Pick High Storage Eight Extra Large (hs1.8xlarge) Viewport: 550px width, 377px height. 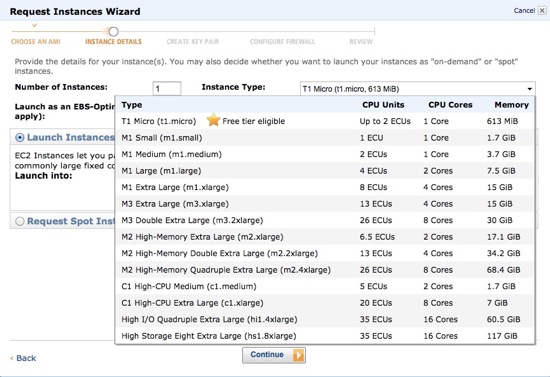point(324,336)
